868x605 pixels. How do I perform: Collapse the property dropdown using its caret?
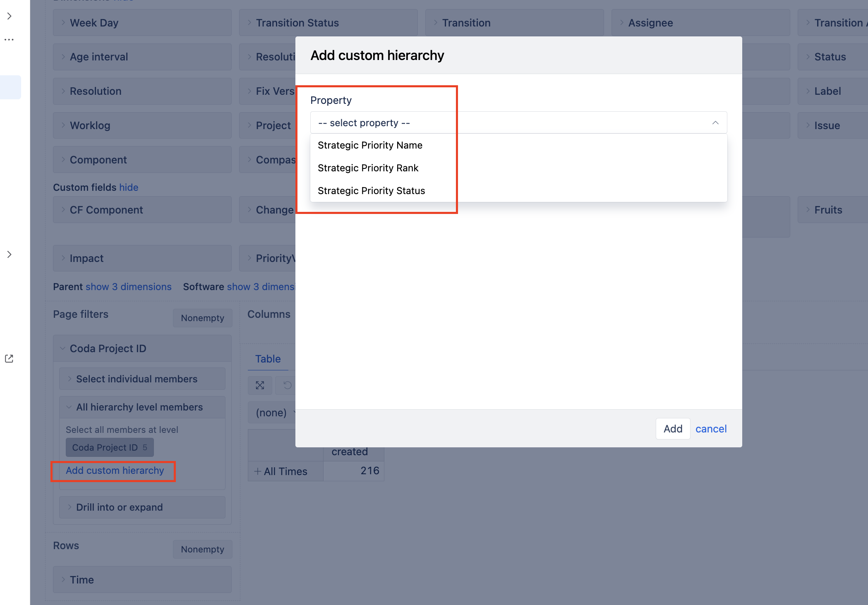coord(715,123)
